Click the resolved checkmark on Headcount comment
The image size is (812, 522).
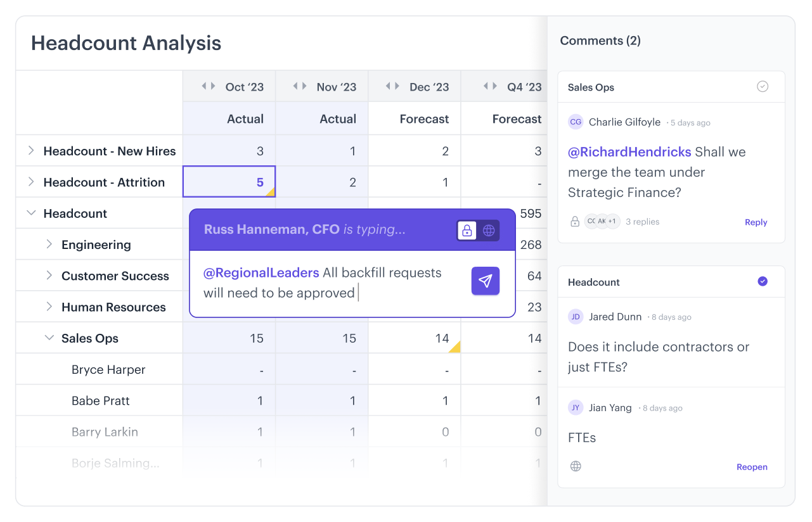(763, 281)
